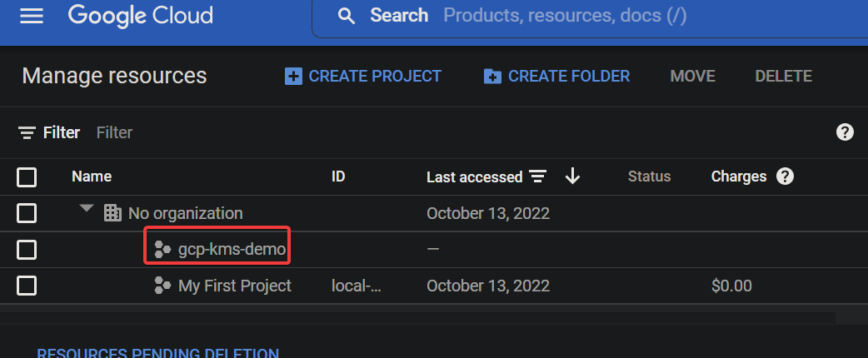
Task: Check the gcp-kms-demo row checkbox
Action: (x=27, y=250)
